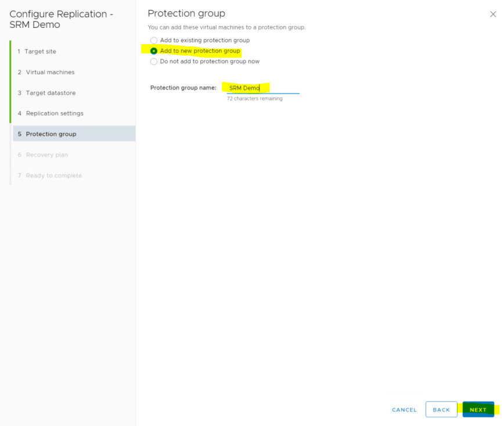This screenshot has width=504, height=426.
Task: Click the 'You can add these virtual machines' description
Action: click(226, 27)
